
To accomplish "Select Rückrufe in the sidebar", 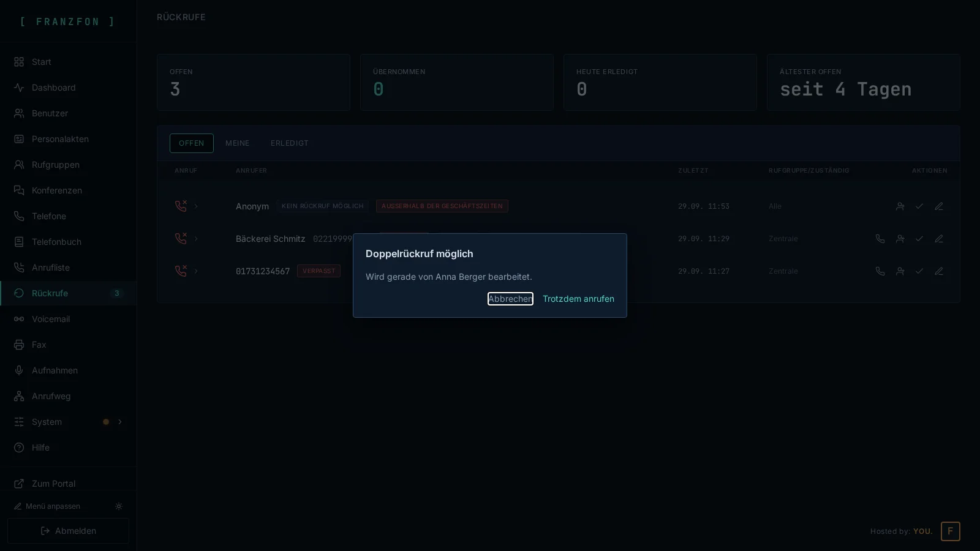I will coord(68,293).
